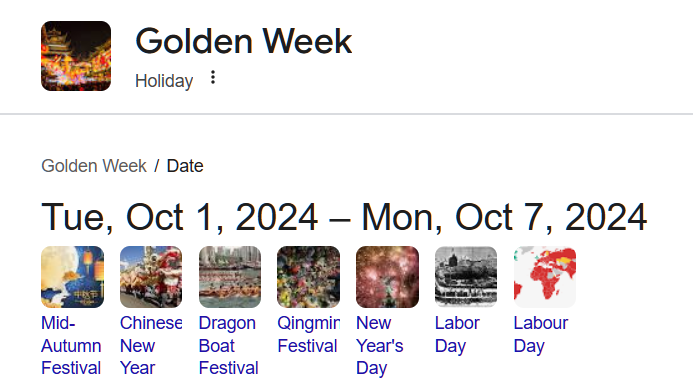The width and height of the screenshot is (693, 392).
Task: Open the Labour Day world map thumbnail
Action: (545, 277)
